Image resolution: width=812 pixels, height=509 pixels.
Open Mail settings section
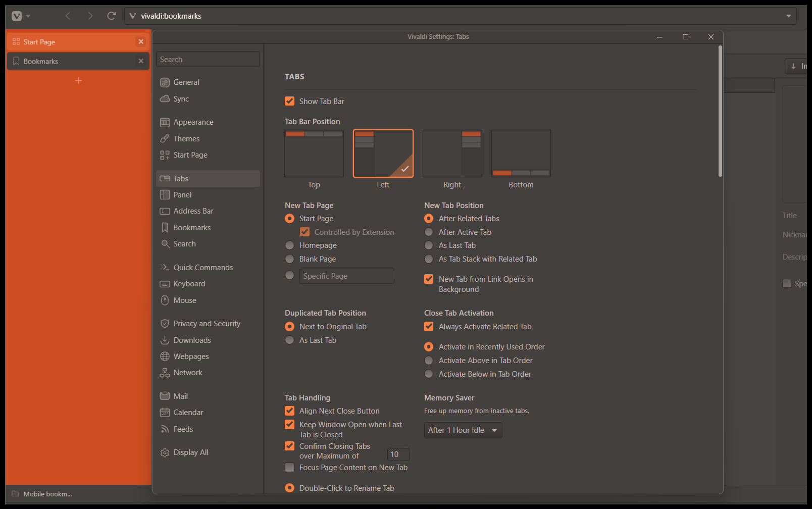tap(208, 396)
